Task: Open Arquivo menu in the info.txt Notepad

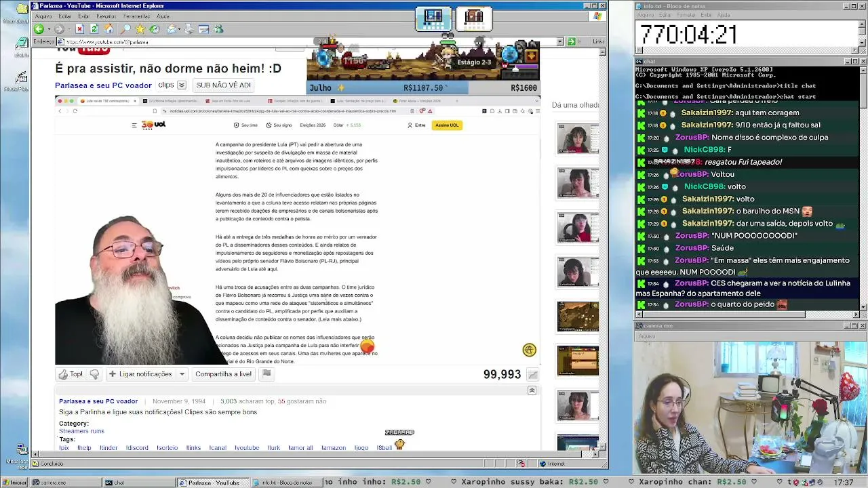Action: pos(645,15)
